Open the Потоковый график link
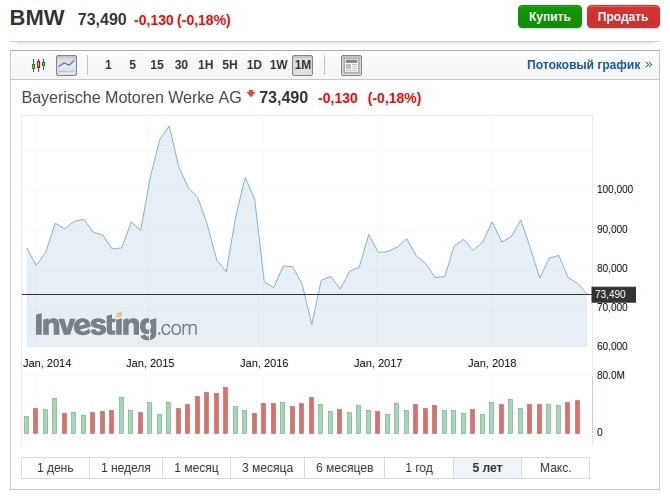670x498 pixels. point(583,65)
